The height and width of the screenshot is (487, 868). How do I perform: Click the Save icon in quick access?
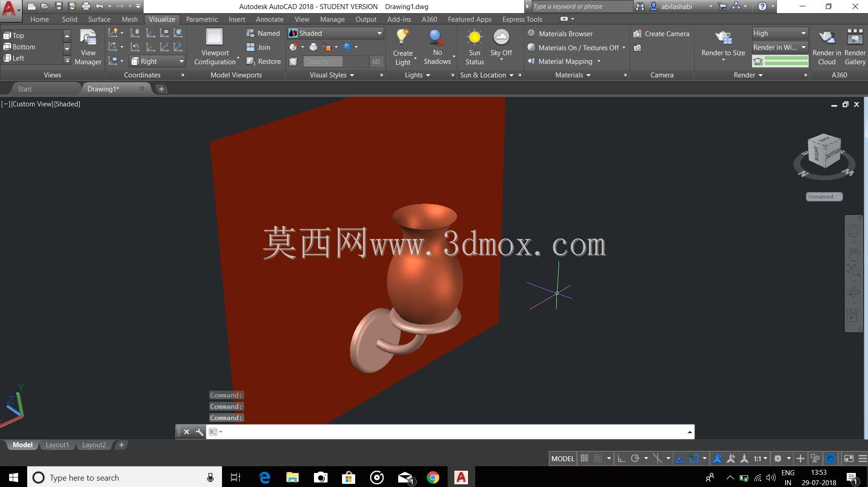59,6
